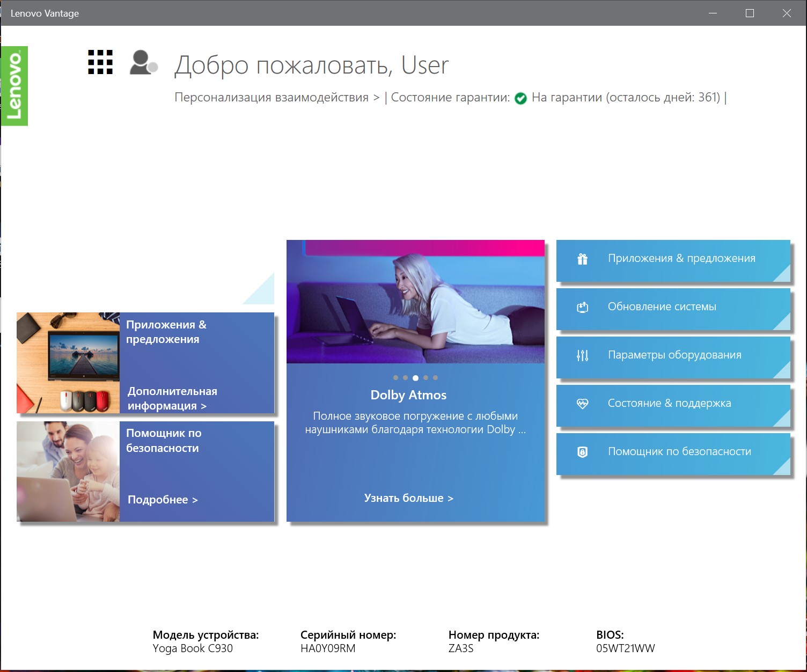The height and width of the screenshot is (672, 807).
Task: Click serial number value HA0Y09RM
Action: click(x=328, y=648)
